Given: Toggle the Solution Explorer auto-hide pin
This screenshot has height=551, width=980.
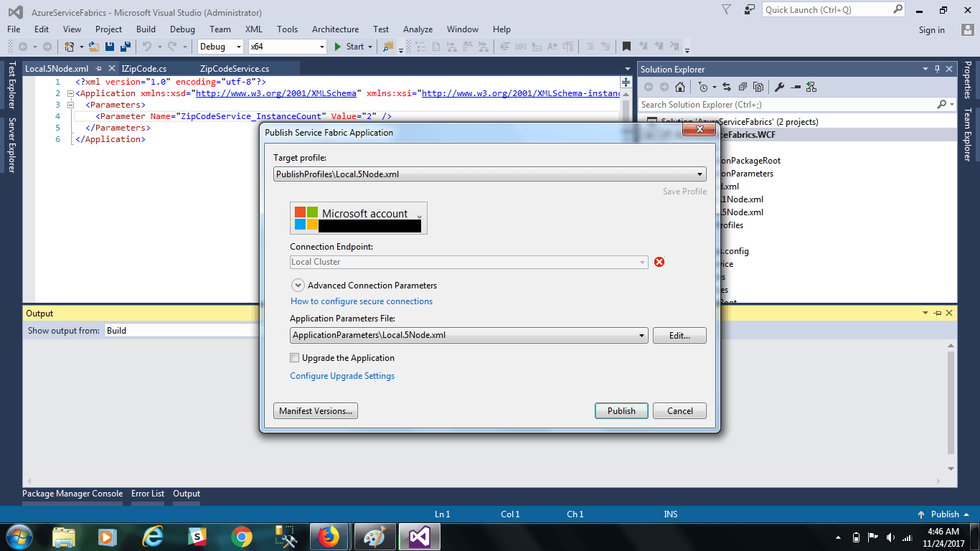Looking at the screenshot, I should pos(937,70).
